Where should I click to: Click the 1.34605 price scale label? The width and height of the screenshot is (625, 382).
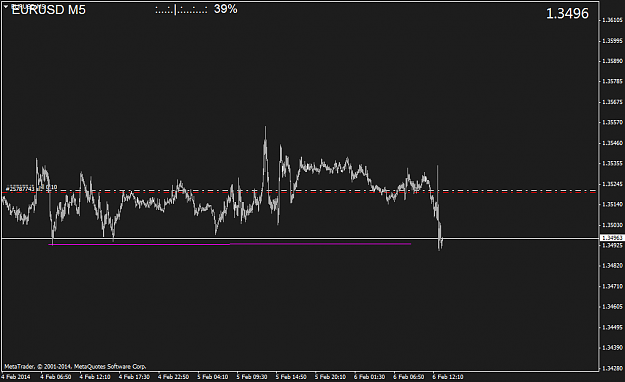pos(612,307)
